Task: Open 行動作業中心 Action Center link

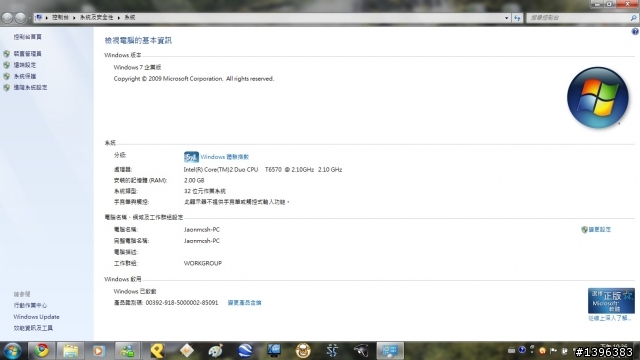Action: pyautogui.click(x=30, y=305)
